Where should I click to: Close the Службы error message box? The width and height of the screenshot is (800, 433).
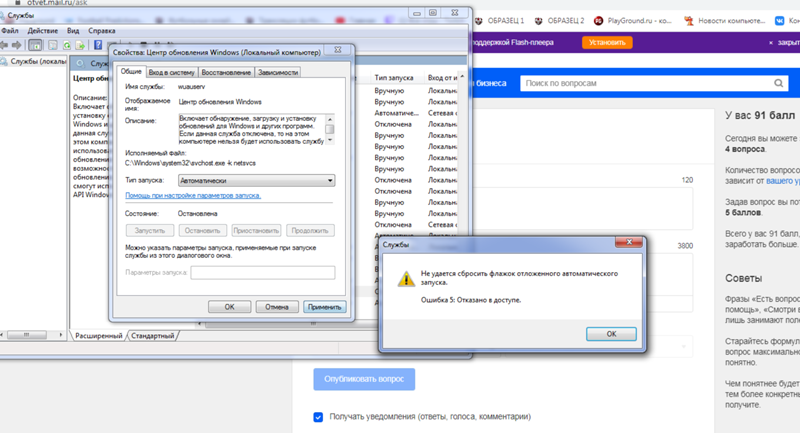[629, 242]
